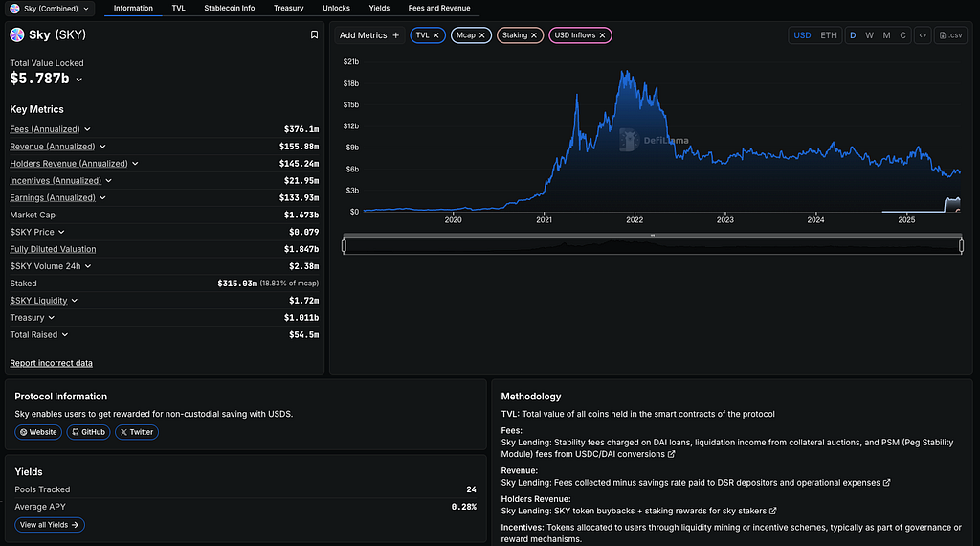The width and height of the screenshot is (980, 546).
Task: Remove the USD Inflows metric chip
Action: 603,35
